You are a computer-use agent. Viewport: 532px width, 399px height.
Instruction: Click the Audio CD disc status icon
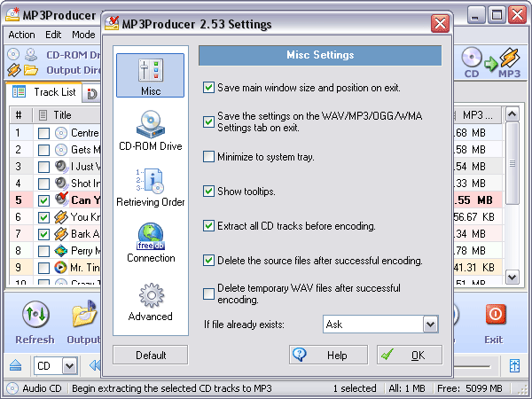[12, 388]
